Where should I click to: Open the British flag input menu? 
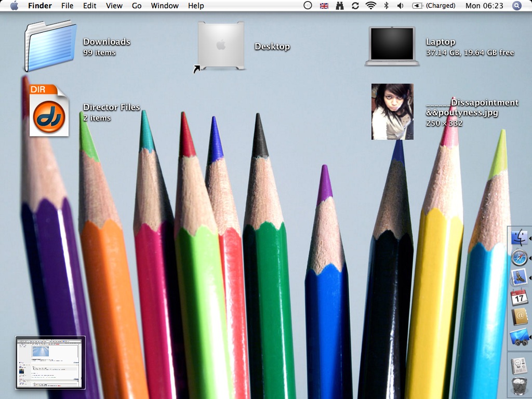coord(324,6)
